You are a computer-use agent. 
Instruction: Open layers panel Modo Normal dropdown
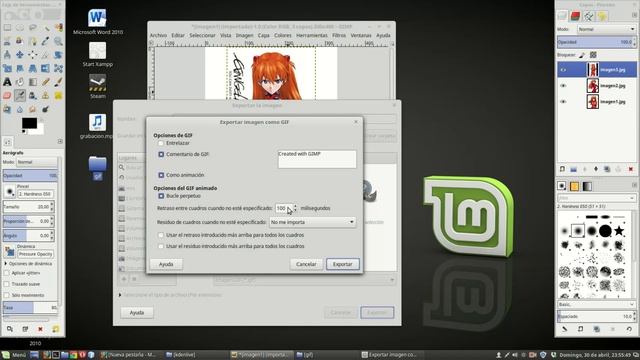pos(607,29)
